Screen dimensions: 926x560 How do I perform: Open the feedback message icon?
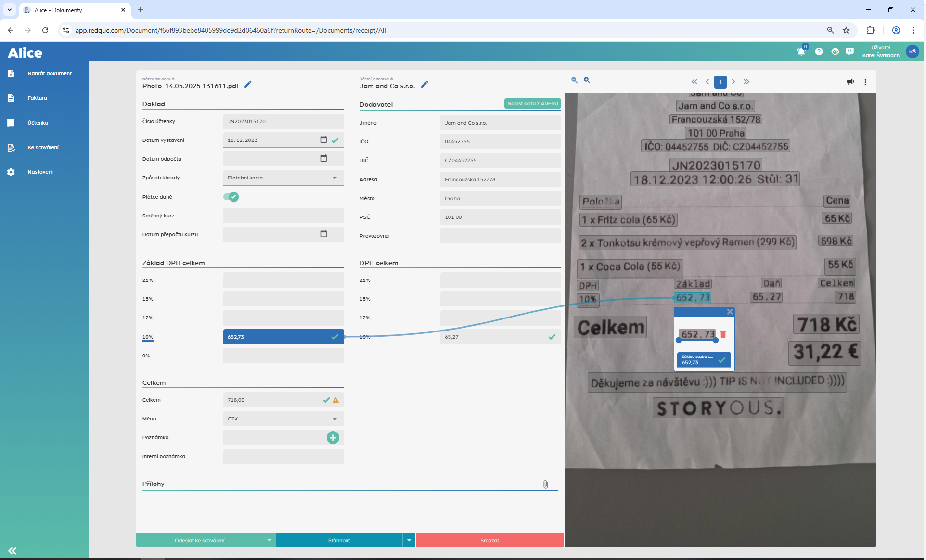850,51
